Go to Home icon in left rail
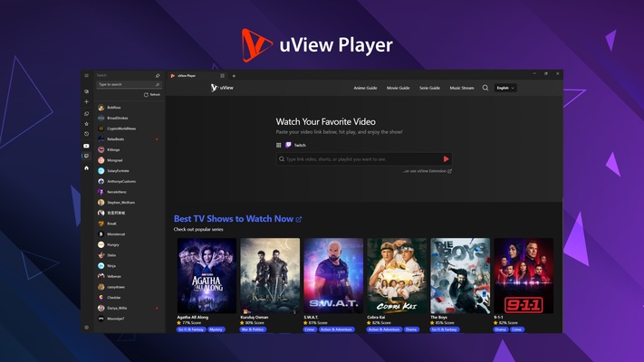The height and width of the screenshot is (362, 644). (x=86, y=167)
